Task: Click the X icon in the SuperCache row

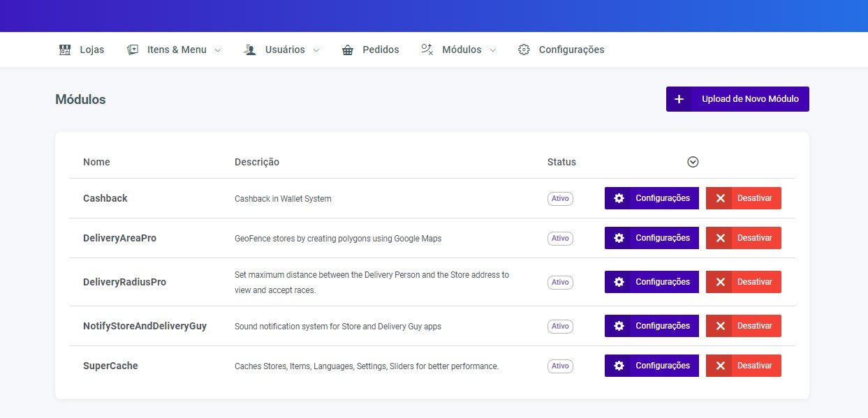Action: coord(720,366)
